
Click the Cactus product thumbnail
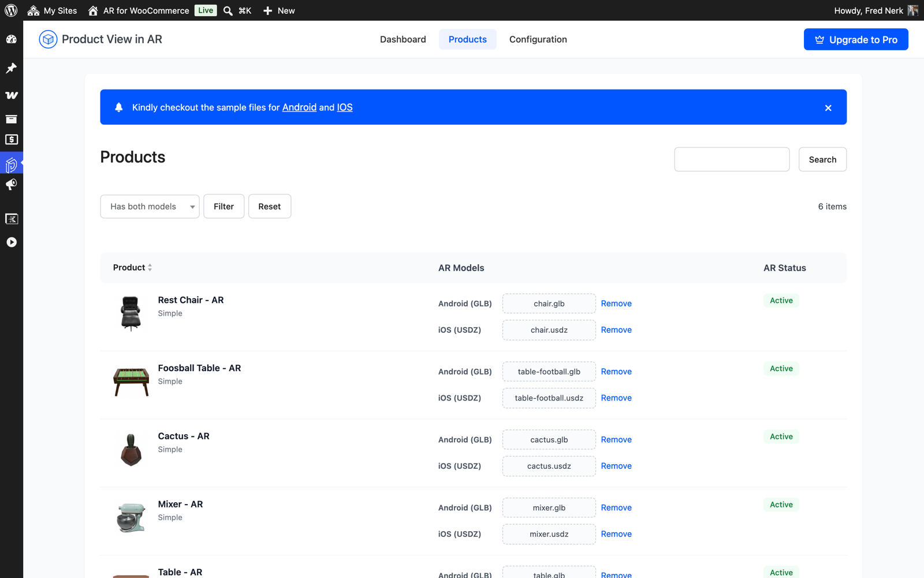pos(131,449)
